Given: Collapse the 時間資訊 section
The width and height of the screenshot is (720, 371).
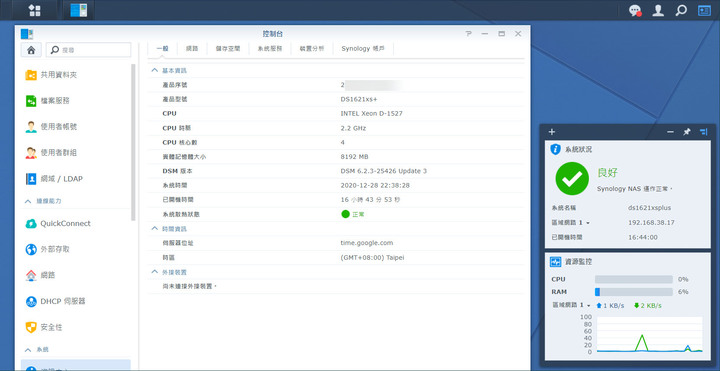Looking at the screenshot, I should point(155,228).
